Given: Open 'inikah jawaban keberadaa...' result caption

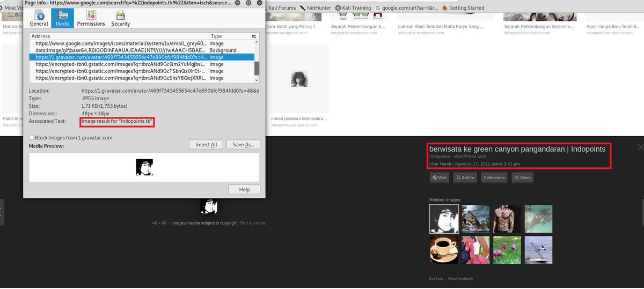Looking at the screenshot, I should [299, 118].
